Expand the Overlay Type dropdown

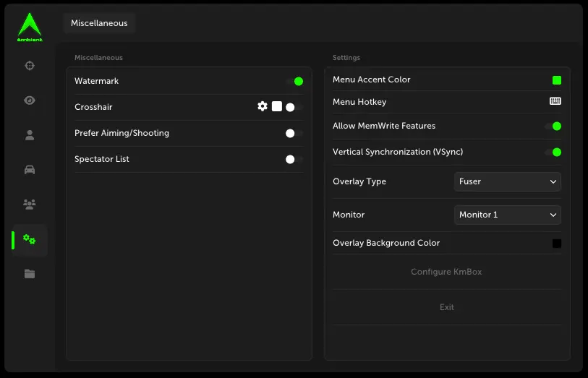point(508,181)
